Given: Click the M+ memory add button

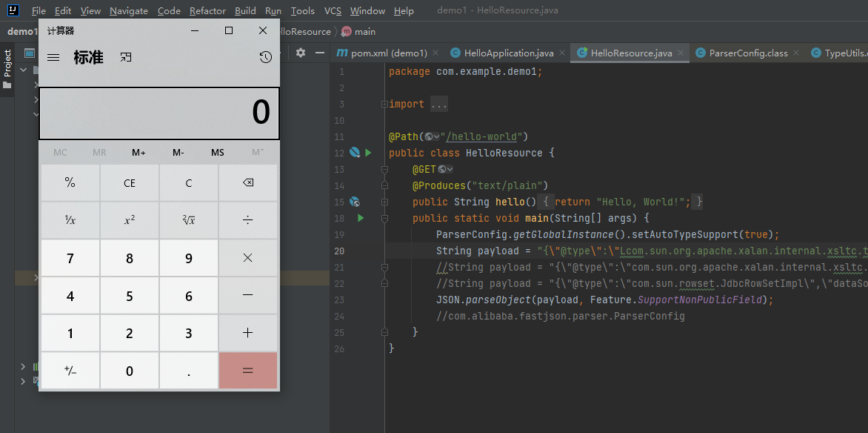Looking at the screenshot, I should click(138, 153).
